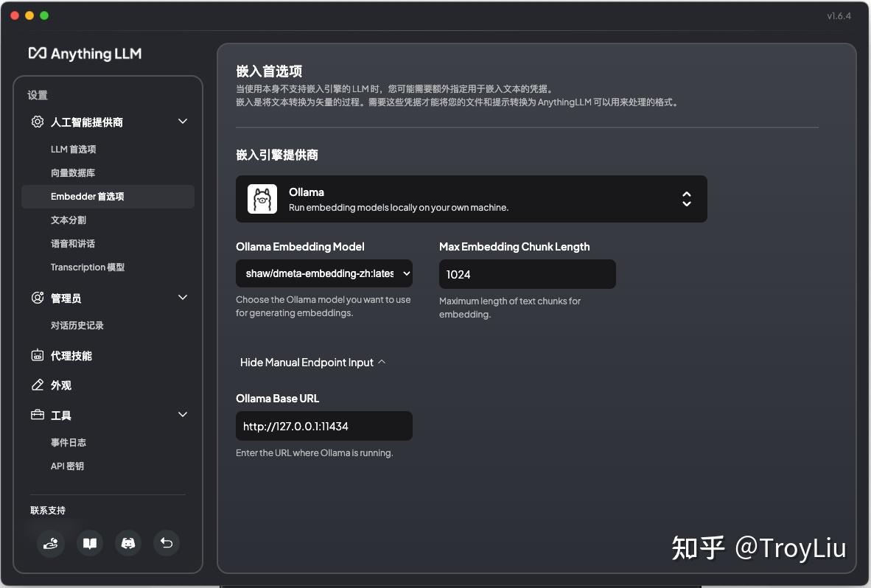This screenshot has height=588, width=871.
Task: Click the AI providers gear icon
Action: (x=38, y=122)
